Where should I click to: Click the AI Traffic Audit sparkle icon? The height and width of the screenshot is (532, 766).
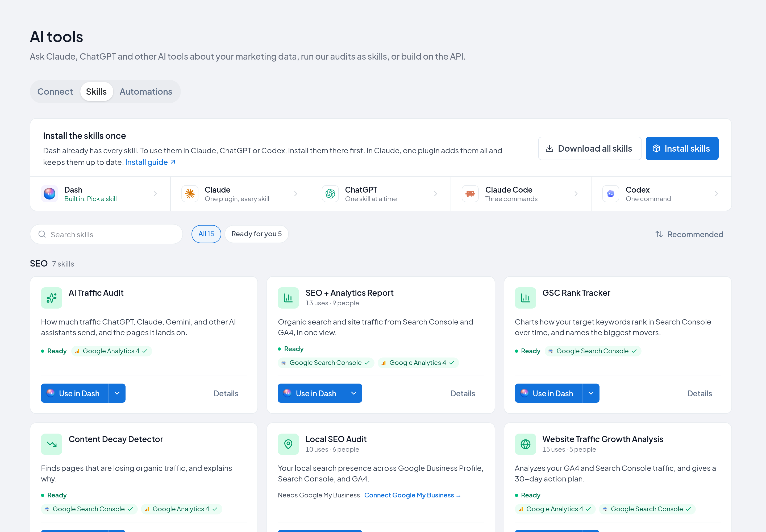click(x=52, y=298)
